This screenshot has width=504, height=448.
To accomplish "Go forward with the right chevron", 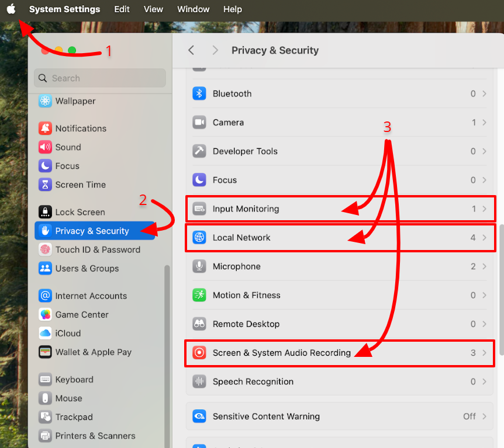I will (x=215, y=50).
